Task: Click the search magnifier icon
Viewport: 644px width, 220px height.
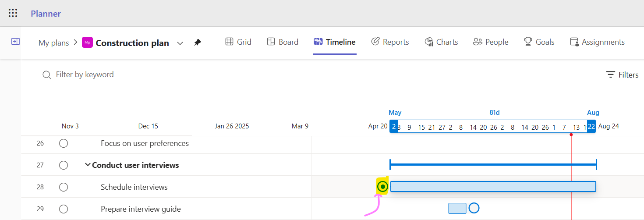Action: [46, 75]
